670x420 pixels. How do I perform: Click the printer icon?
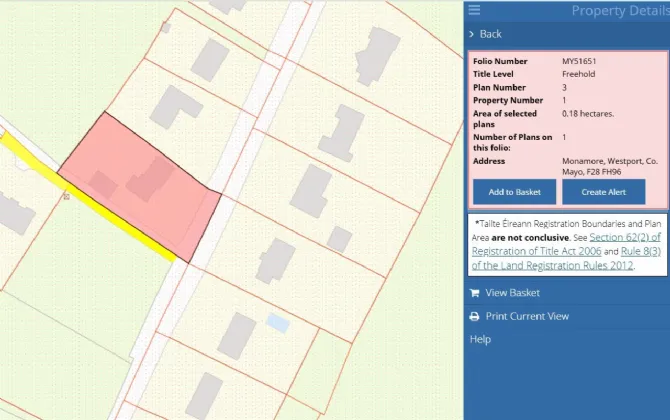click(x=475, y=316)
